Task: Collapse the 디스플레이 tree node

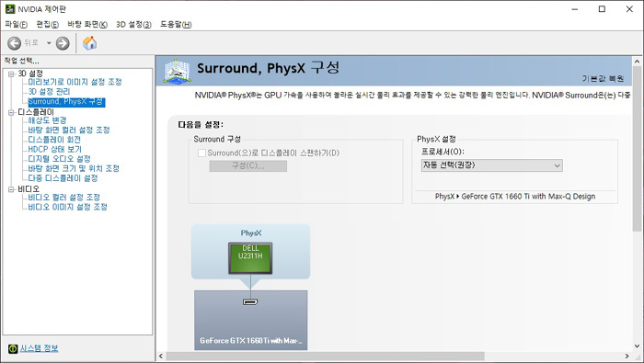Action: pos(11,112)
